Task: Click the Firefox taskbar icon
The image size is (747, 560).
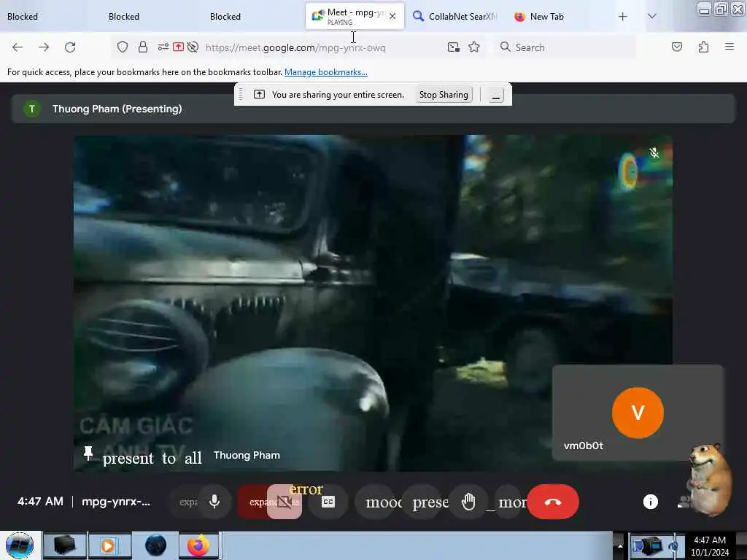Action: click(x=199, y=545)
